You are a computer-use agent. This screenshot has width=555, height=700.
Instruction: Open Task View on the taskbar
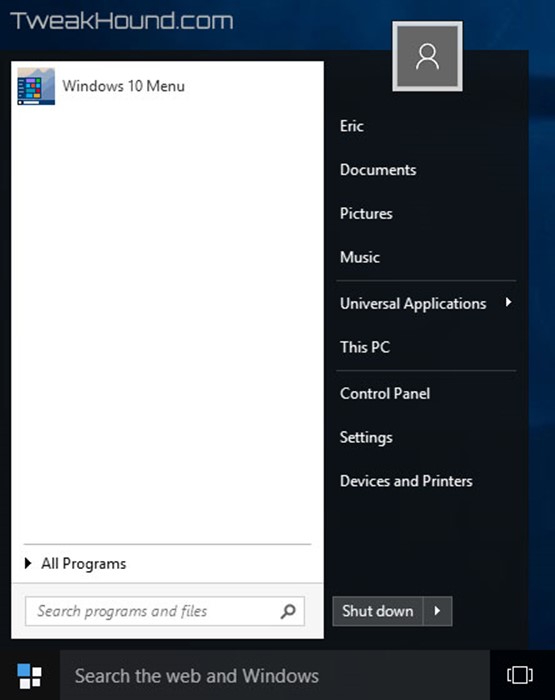520,675
